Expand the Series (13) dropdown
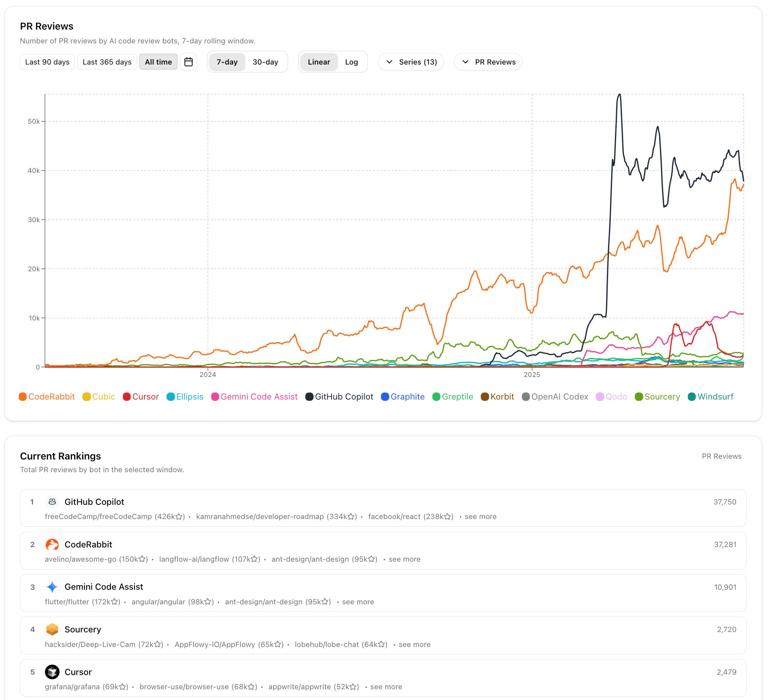769x700 pixels. click(x=411, y=62)
